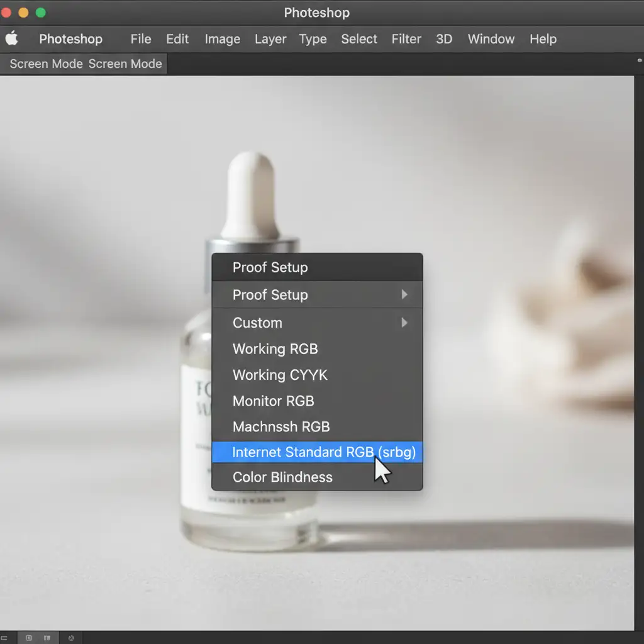
Task: Choose Working RGB proof option
Action: coord(275,349)
